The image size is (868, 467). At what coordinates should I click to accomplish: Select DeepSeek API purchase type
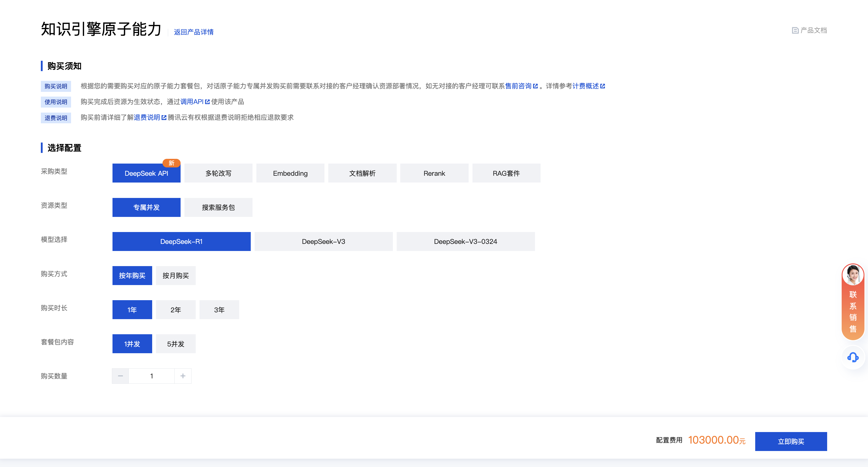coord(146,173)
